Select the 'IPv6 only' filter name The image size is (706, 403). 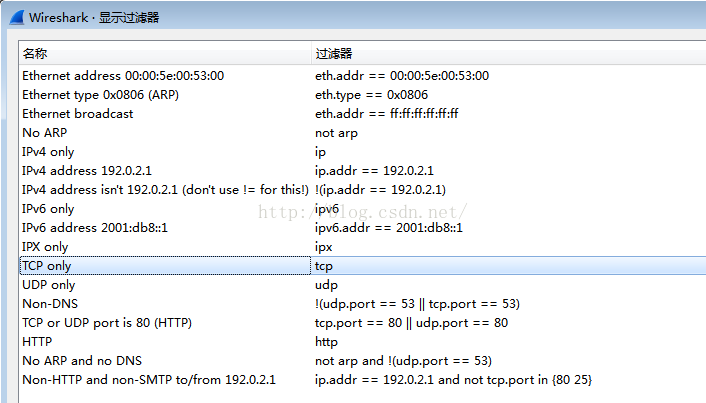point(48,209)
